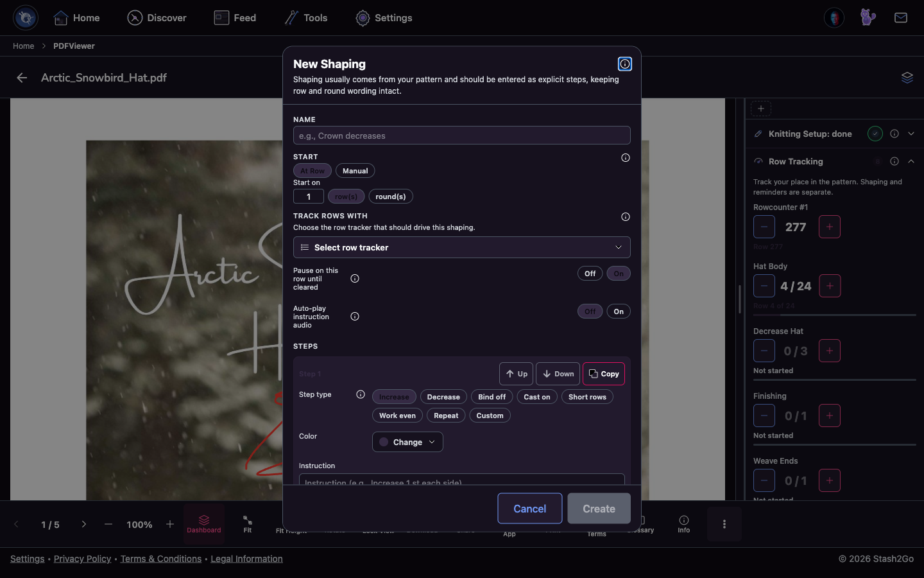924x578 pixels.
Task: Click the info icon beside New Shaping title
Action: pos(624,64)
